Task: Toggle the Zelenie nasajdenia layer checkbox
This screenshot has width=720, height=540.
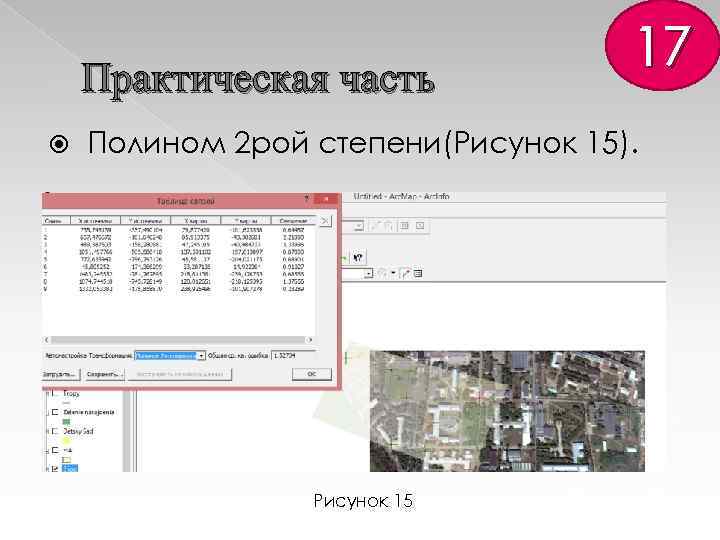Action: click(55, 412)
